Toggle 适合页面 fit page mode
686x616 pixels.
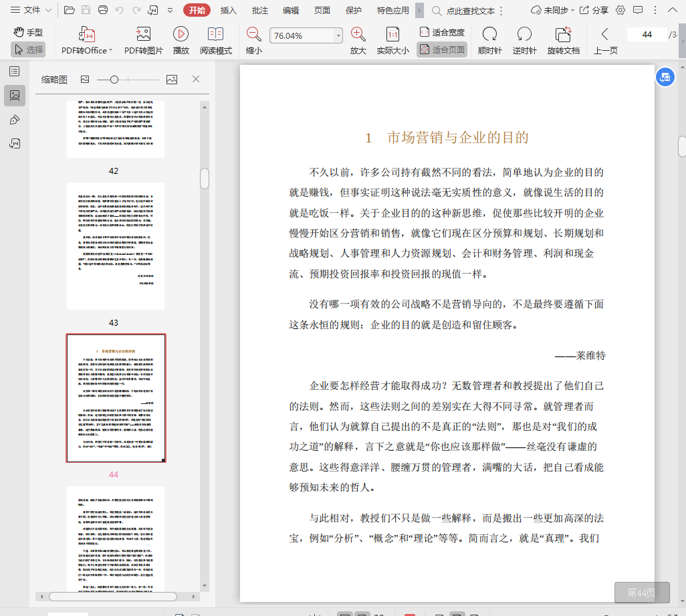coord(442,49)
